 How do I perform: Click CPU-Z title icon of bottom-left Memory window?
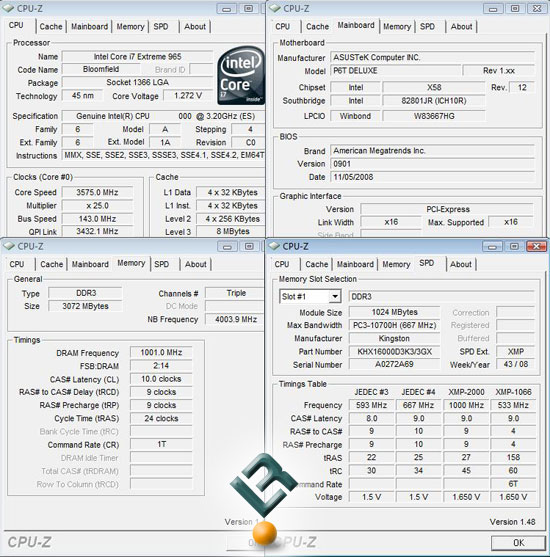click(9, 246)
